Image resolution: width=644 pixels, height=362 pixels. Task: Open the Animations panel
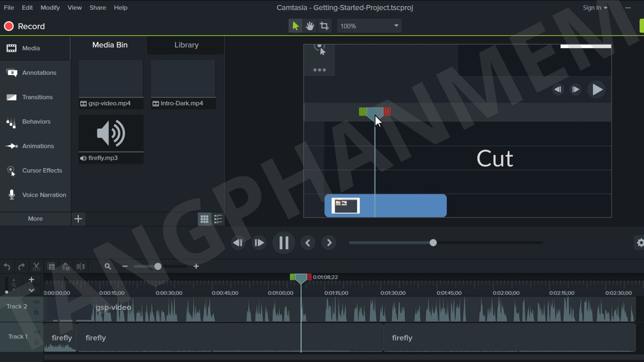(x=35, y=146)
